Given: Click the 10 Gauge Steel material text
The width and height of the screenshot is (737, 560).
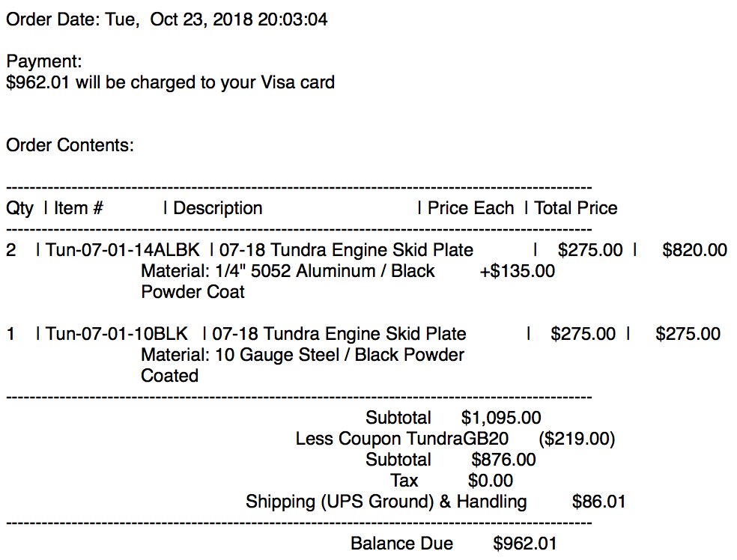Looking at the screenshot, I should 277,355.
